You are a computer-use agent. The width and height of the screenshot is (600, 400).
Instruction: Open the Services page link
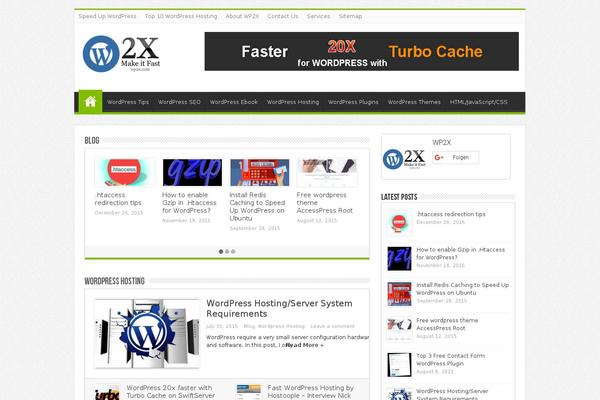click(318, 16)
